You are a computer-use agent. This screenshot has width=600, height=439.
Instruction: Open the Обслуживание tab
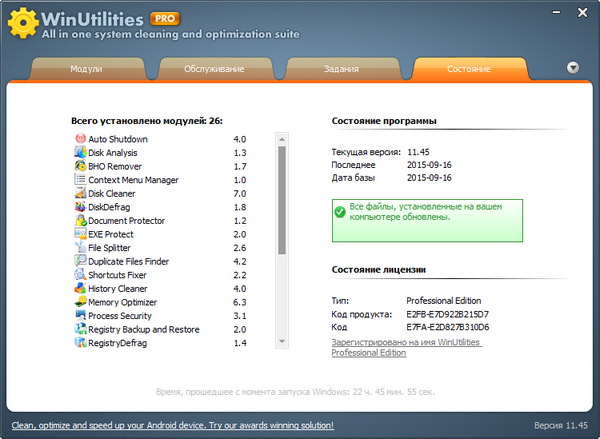point(213,69)
